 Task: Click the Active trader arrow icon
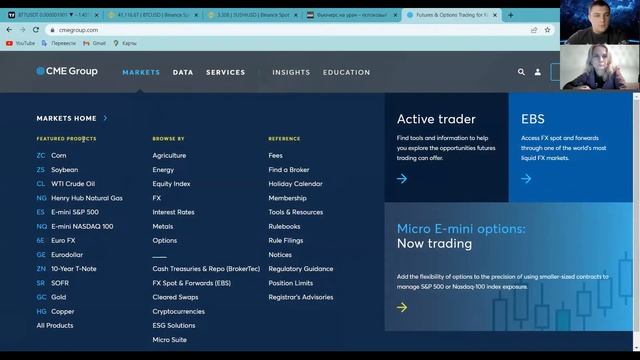click(402, 179)
